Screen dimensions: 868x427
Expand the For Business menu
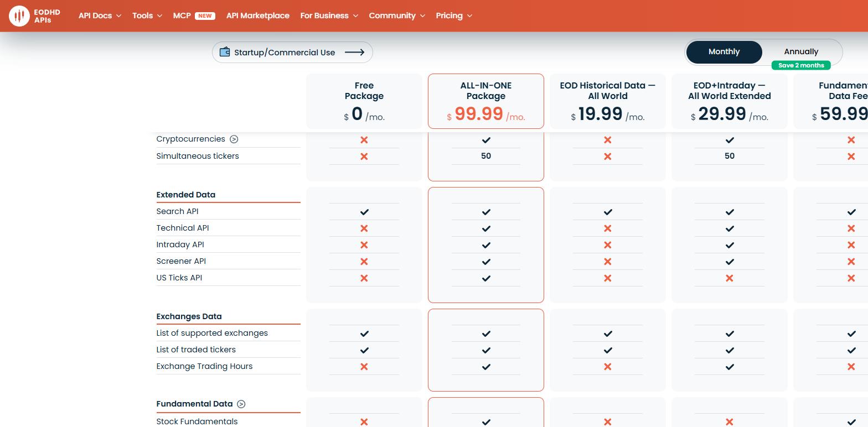point(329,15)
